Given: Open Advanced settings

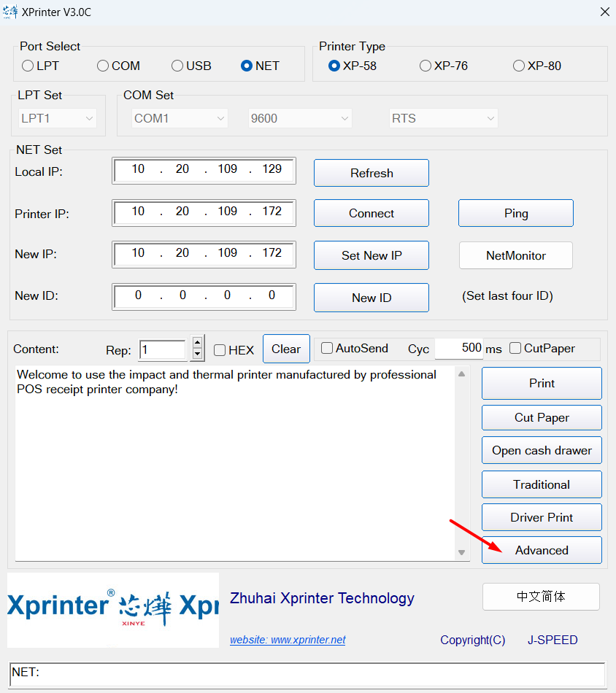Looking at the screenshot, I should [541, 550].
